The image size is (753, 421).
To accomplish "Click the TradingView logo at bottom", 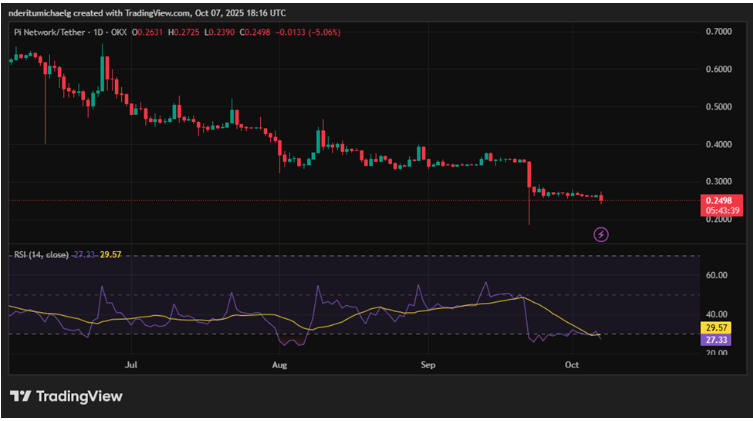I will [66, 397].
